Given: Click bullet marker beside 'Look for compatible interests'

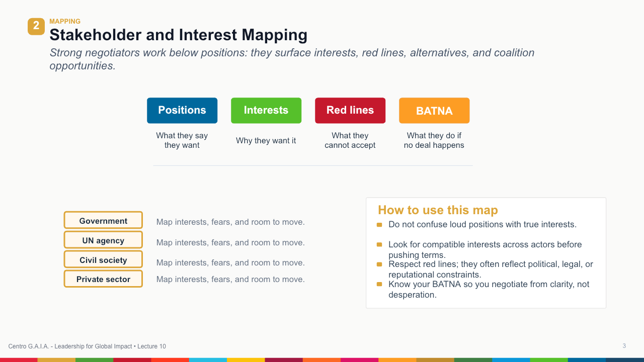Looking at the screenshot, I should pyautogui.click(x=379, y=245).
